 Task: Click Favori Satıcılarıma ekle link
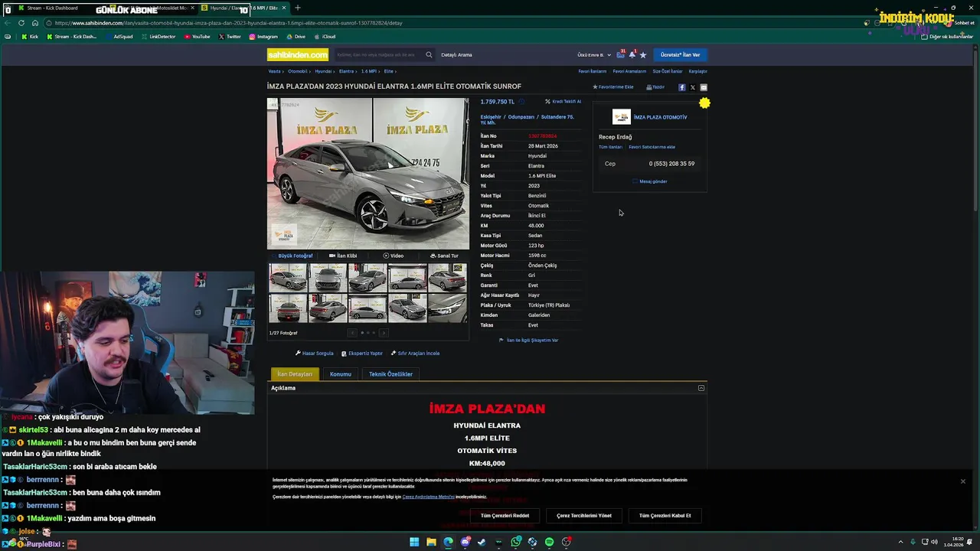coord(652,147)
